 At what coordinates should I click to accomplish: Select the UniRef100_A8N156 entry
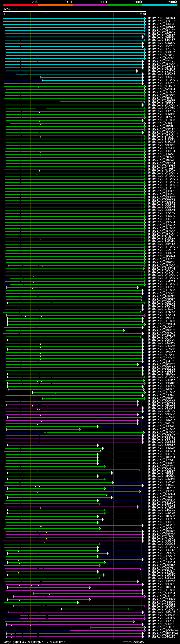(161, 405)
